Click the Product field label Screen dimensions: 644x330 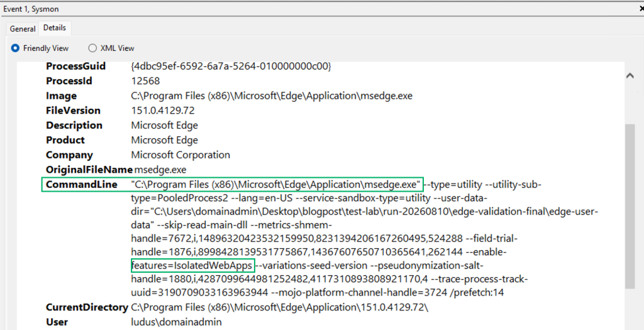pyautogui.click(x=65, y=140)
